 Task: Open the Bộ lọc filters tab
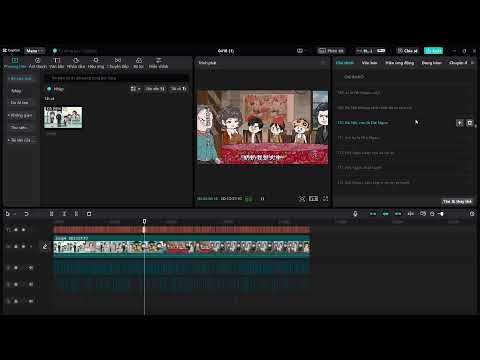(x=139, y=63)
